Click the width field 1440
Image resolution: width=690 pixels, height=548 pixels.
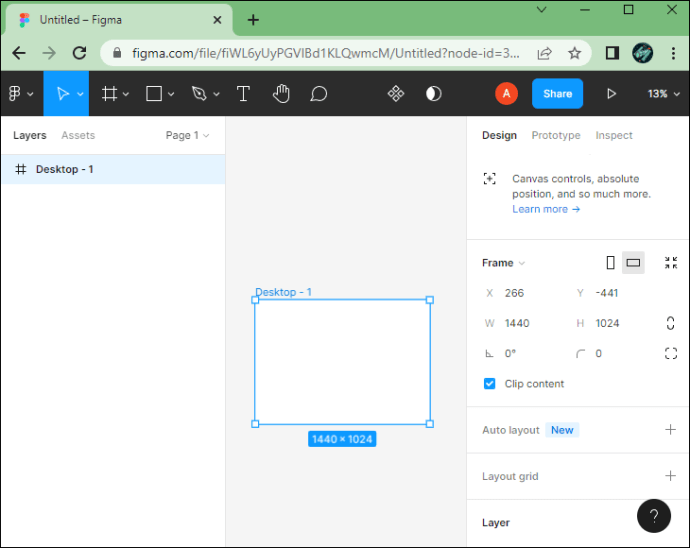click(x=517, y=323)
